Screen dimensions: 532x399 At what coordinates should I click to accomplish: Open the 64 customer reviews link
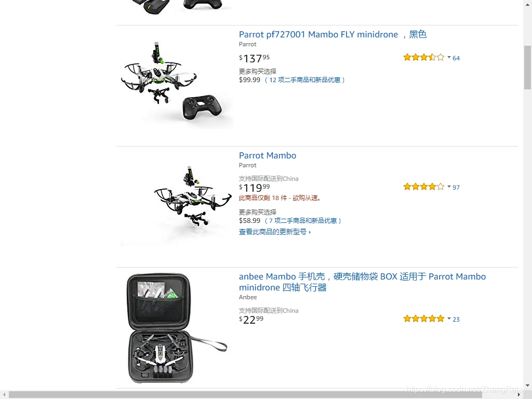pos(456,58)
